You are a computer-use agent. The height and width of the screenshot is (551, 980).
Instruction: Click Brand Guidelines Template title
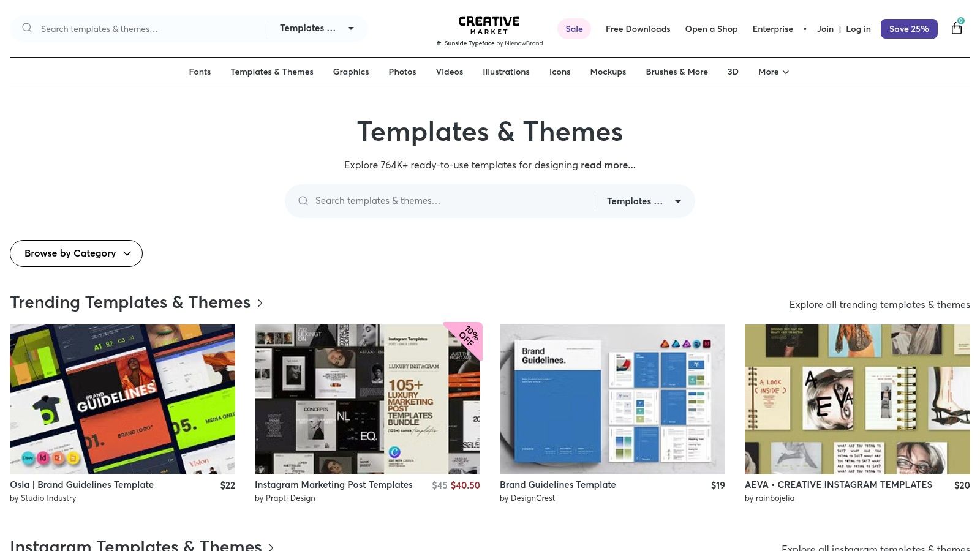[558, 484]
